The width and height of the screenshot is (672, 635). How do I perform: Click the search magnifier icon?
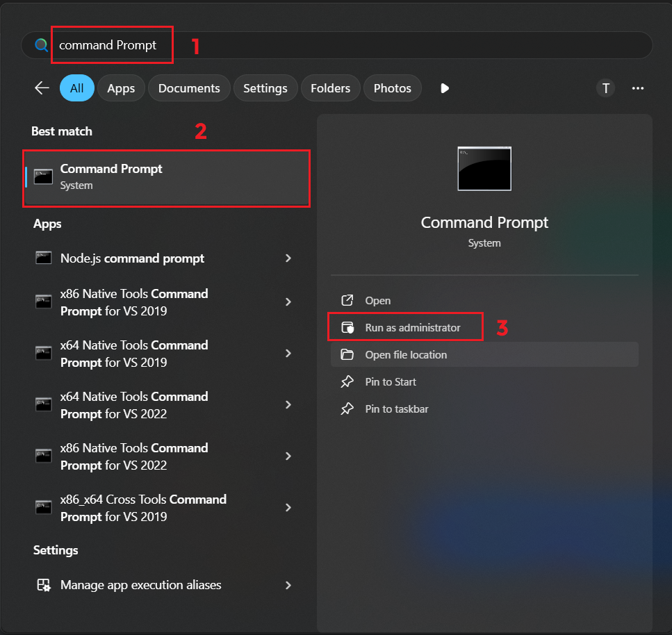[42, 45]
